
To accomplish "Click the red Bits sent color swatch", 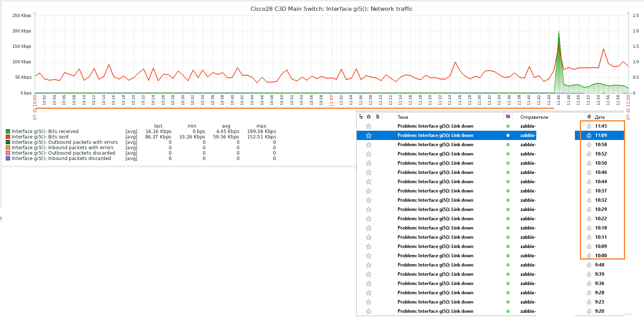I will pyautogui.click(x=8, y=137).
